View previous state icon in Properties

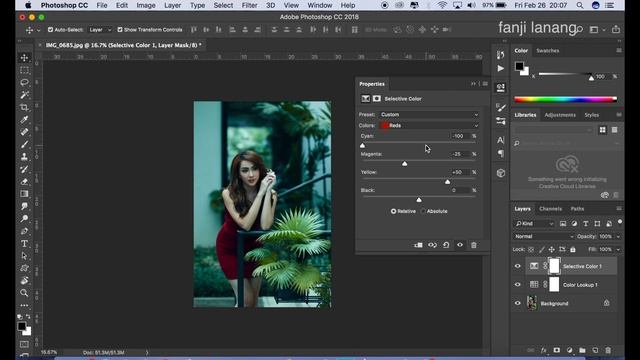click(432, 245)
